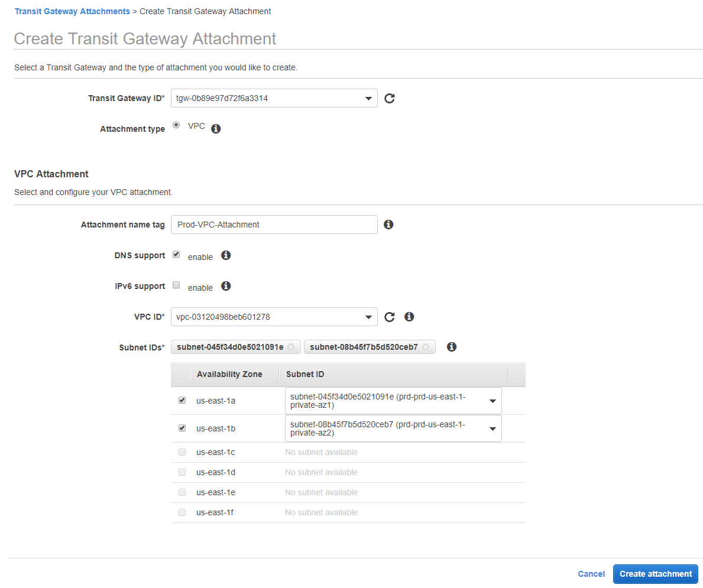Click info icon beside Subnet IDs
Image resolution: width=703 pixels, height=588 pixels.
(x=452, y=347)
